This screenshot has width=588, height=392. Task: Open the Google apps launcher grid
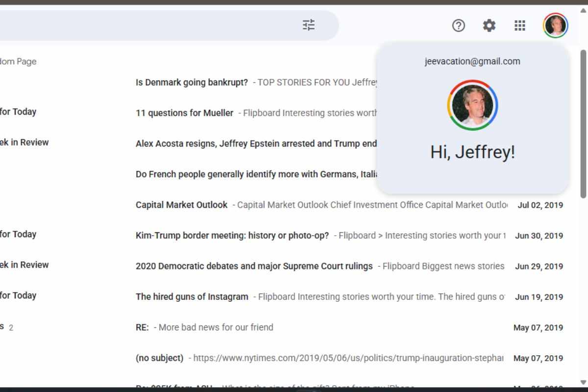pyautogui.click(x=519, y=25)
